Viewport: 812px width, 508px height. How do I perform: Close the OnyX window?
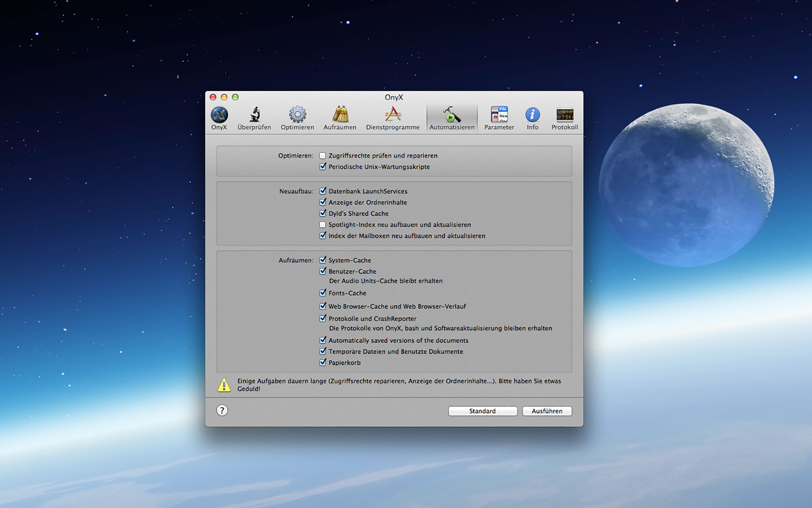[213, 97]
